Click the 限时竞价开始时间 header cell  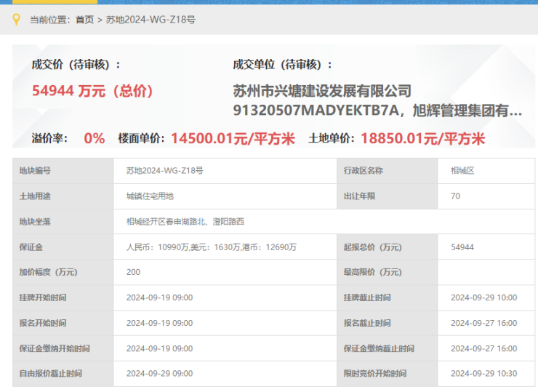388,374
